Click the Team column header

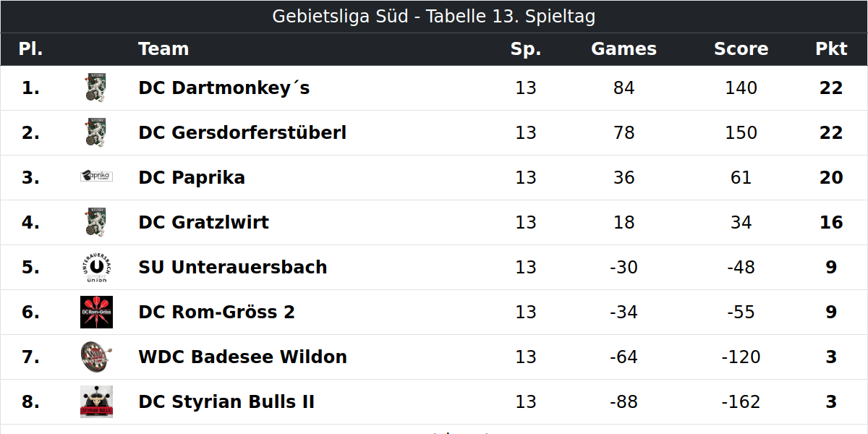click(163, 49)
